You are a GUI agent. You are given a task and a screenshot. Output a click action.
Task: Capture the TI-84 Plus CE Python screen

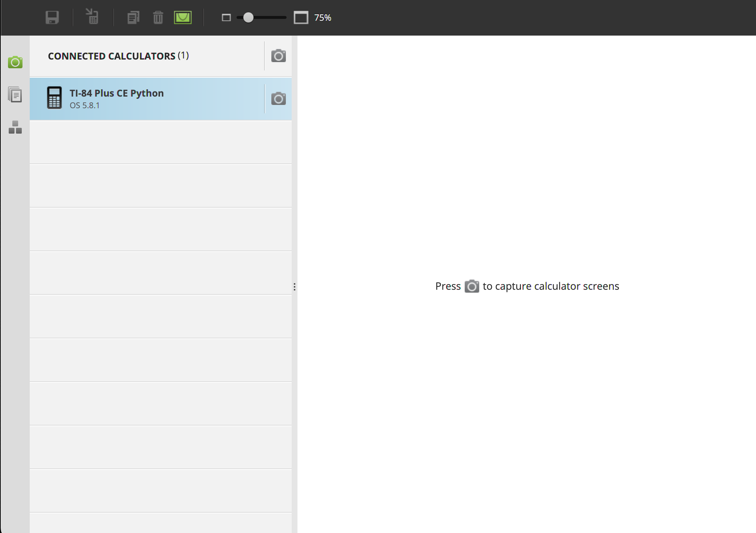pos(278,98)
